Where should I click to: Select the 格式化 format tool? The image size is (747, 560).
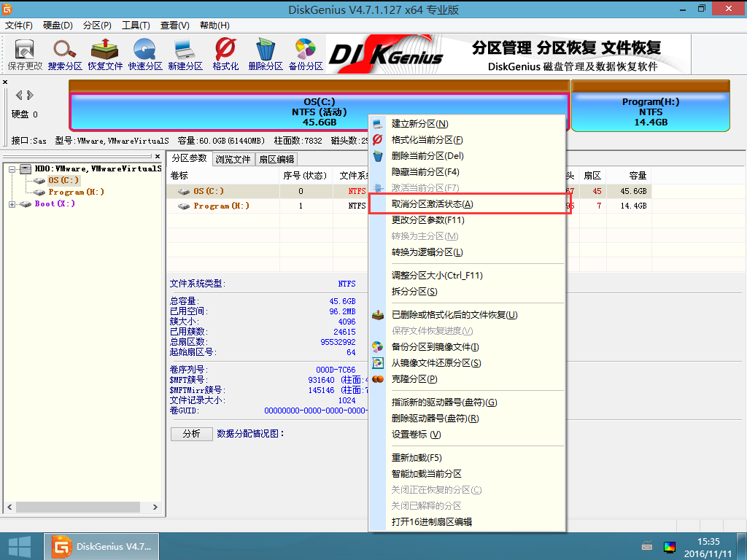point(225,55)
